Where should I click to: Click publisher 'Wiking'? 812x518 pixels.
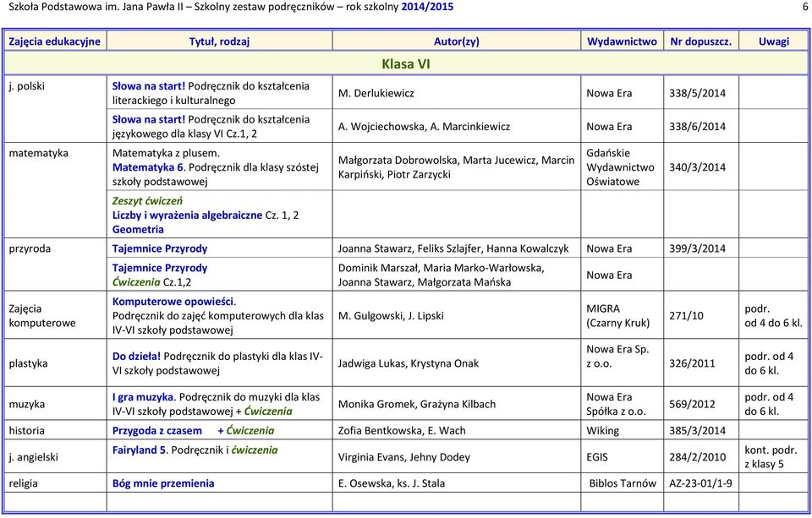(602, 431)
